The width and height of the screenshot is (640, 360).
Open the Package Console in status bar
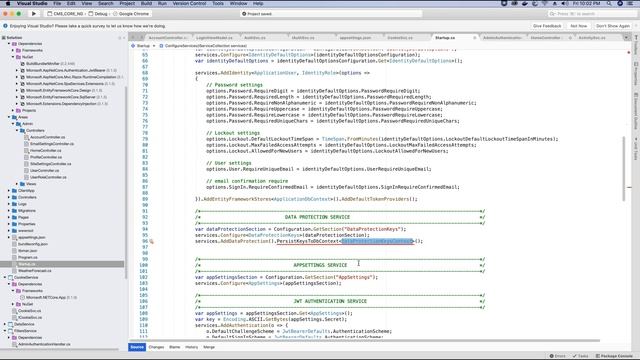pyautogui.click(x=614, y=356)
